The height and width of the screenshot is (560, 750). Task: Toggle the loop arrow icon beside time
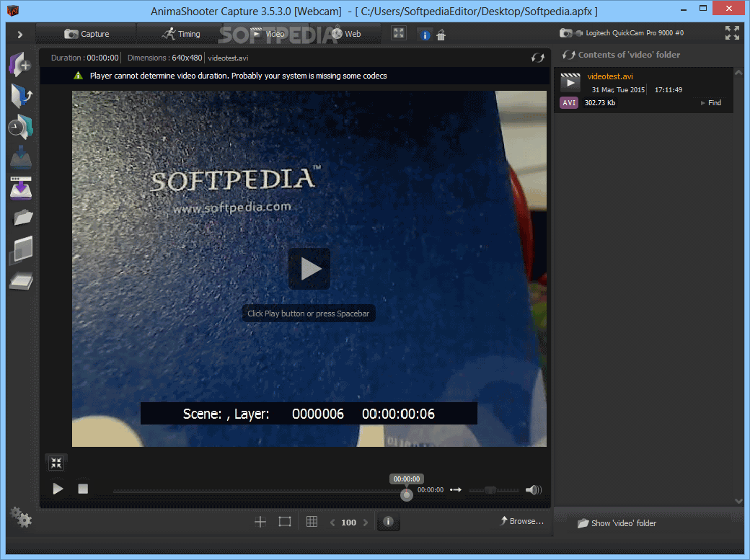pos(455,489)
